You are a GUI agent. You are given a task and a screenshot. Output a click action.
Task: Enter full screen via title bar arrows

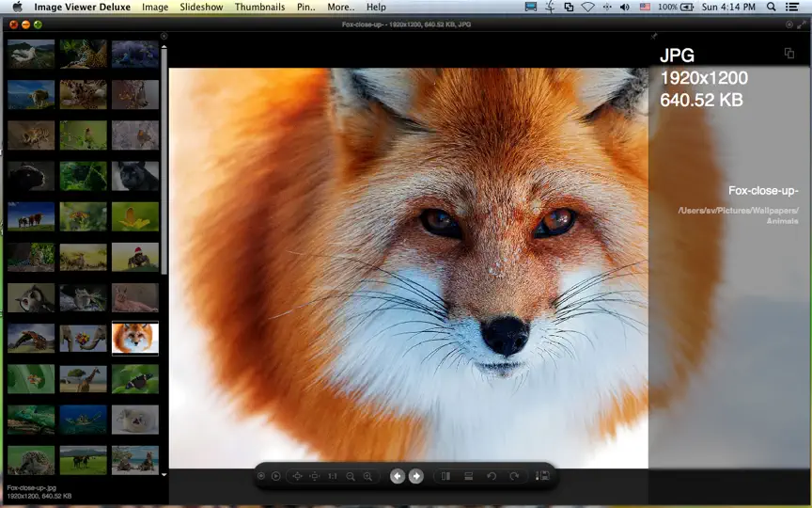802,24
